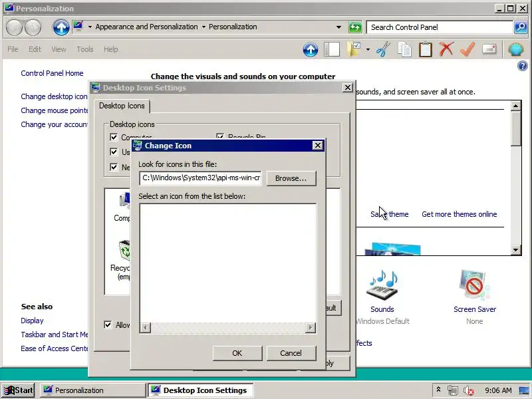The image size is (532, 399).
Task: Click the blue Help question mark icon
Action: click(523, 66)
